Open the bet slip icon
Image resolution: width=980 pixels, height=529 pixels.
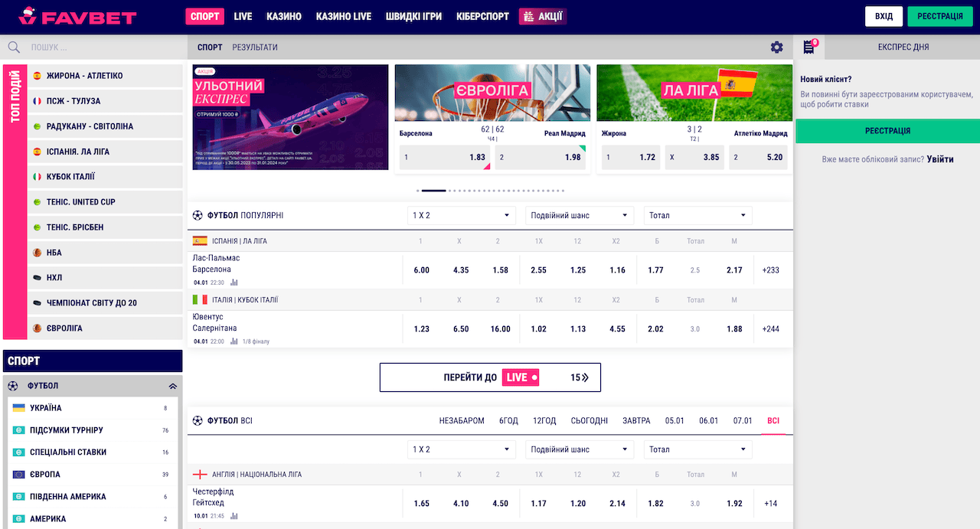pyautogui.click(x=808, y=47)
